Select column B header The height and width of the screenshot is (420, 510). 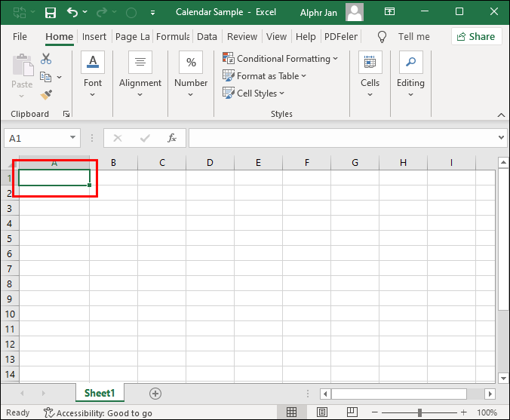pos(113,163)
